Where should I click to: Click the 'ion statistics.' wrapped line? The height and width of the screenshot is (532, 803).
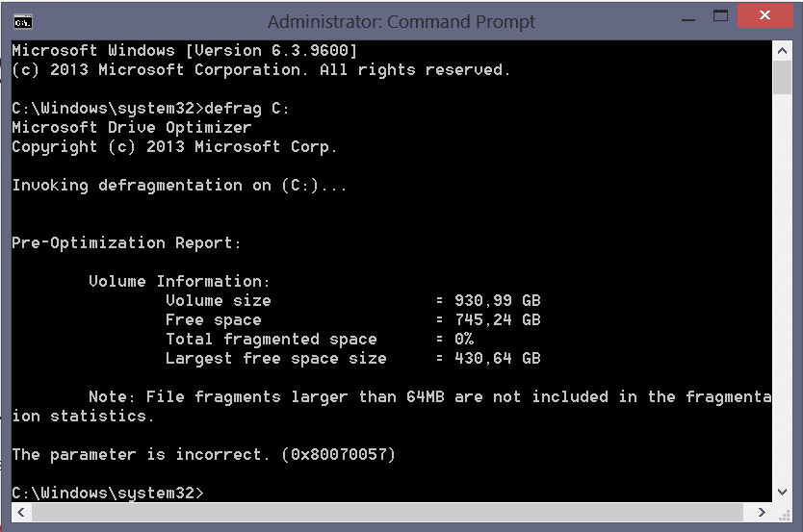click(83, 416)
